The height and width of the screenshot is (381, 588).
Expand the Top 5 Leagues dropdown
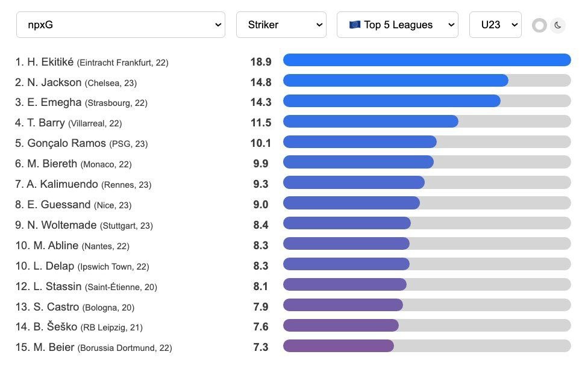397,25
